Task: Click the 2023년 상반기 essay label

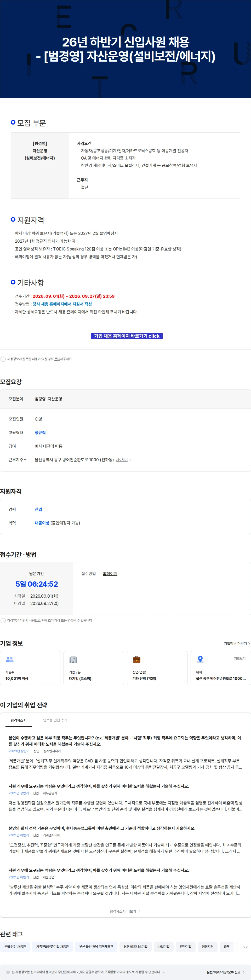Action: (x=19, y=751)
